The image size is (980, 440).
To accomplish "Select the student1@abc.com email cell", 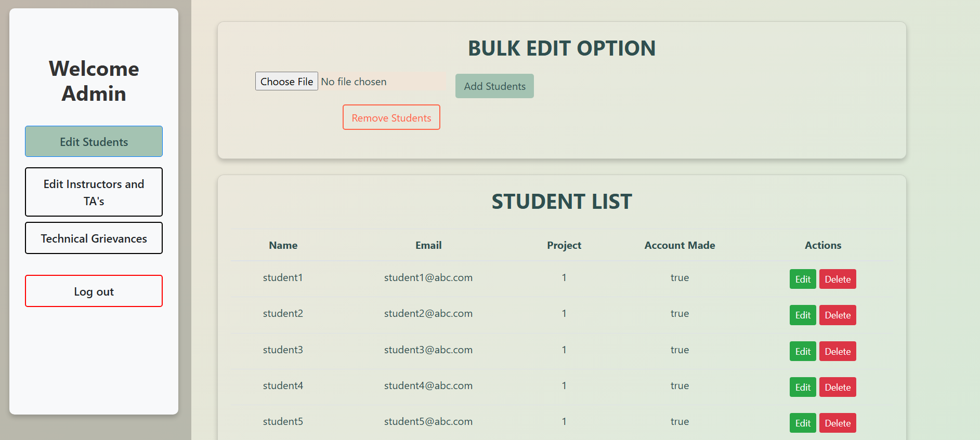I will (428, 277).
